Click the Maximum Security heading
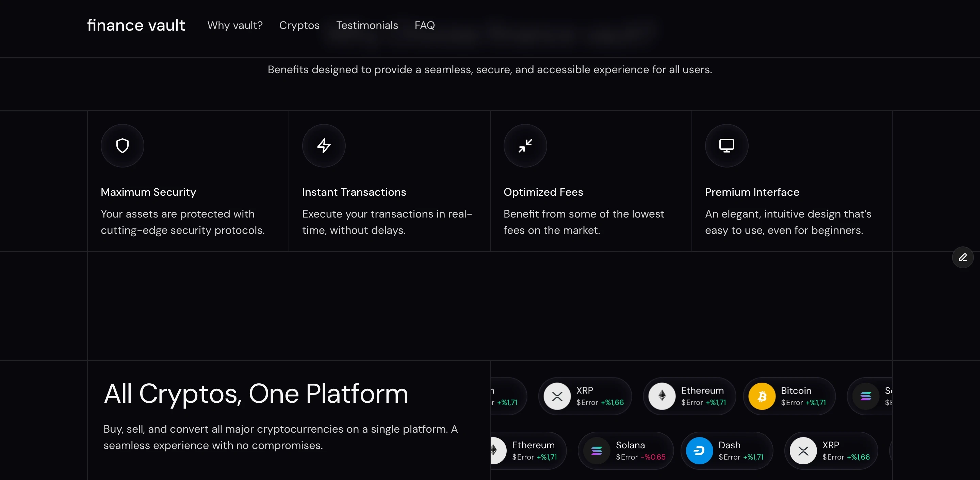The height and width of the screenshot is (480, 980). [148, 192]
